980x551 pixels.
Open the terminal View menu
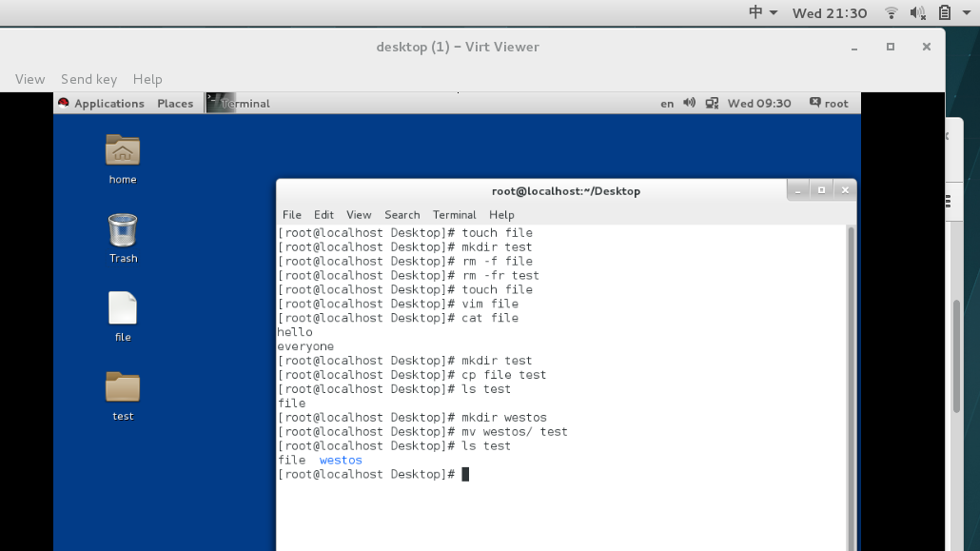point(359,214)
